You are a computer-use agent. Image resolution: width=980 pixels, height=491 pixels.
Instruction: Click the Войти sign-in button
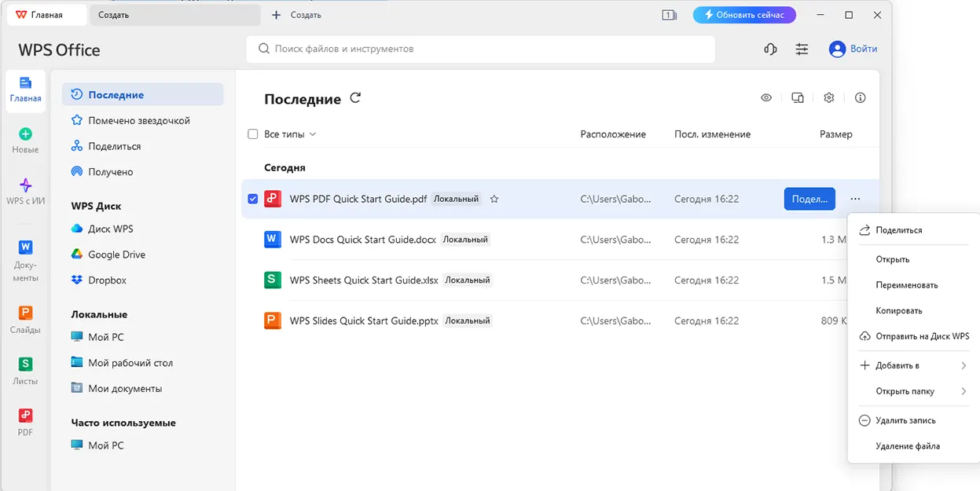tap(853, 49)
